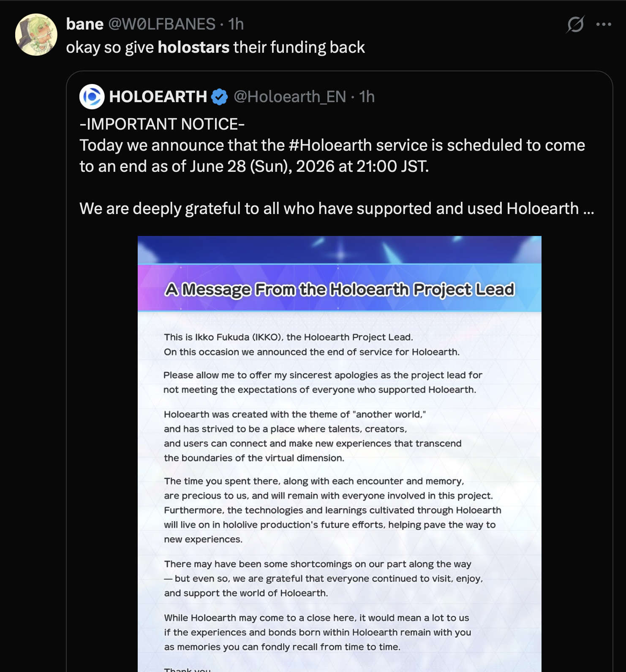Image resolution: width=626 pixels, height=672 pixels.
Task: Click bane's tweet text about funding
Action: 215,47
